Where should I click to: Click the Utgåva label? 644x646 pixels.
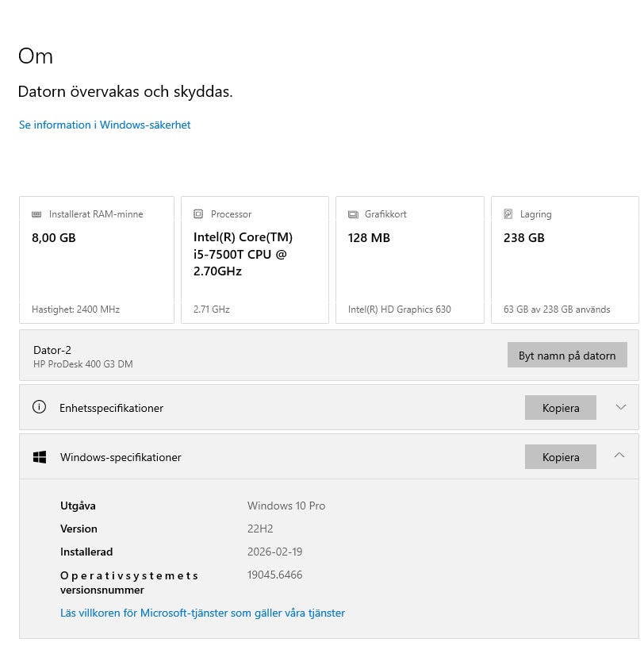click(x=78, y=506)
